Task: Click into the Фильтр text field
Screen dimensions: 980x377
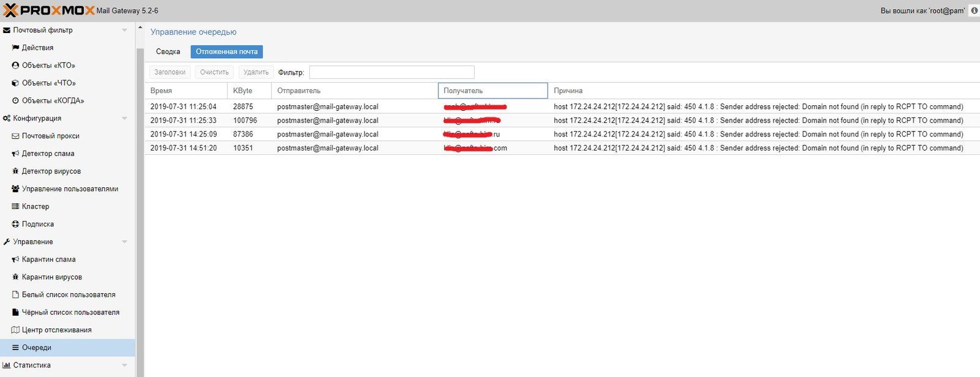Action: tap(391, 72)
